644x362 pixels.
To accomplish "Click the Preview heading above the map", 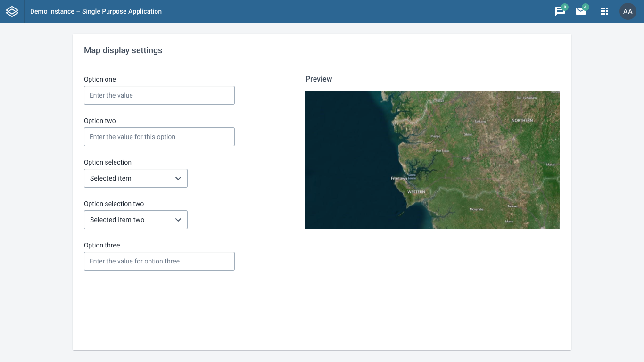I will coord(319,79).
